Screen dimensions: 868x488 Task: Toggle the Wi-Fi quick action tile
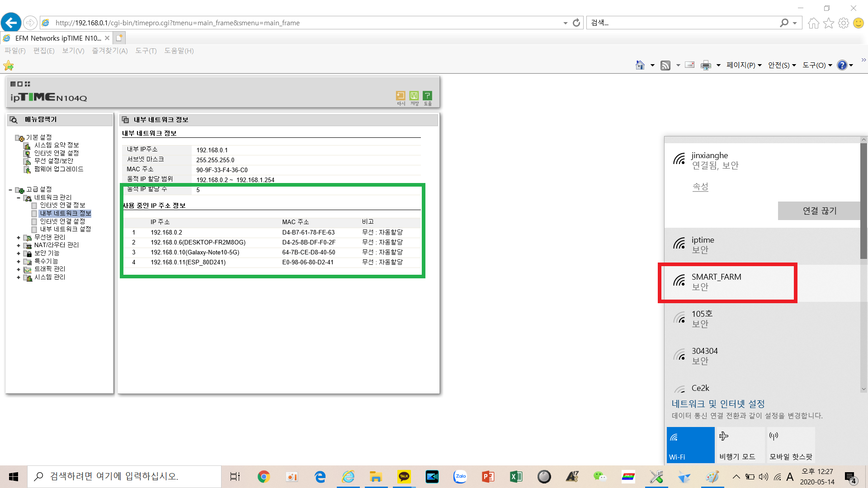[x=690, y=445]
